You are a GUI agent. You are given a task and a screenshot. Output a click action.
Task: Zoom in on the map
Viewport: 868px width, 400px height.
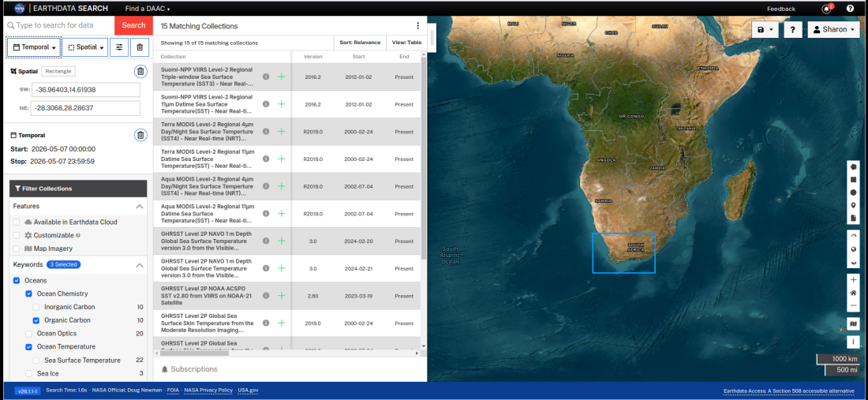854,280
